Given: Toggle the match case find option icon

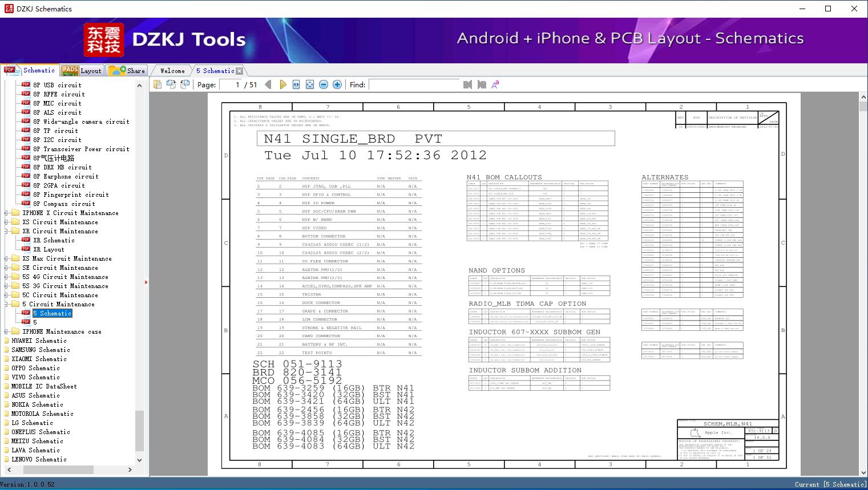Looking at the screenshot, I should pyautogui.click(x=495, y=84).
